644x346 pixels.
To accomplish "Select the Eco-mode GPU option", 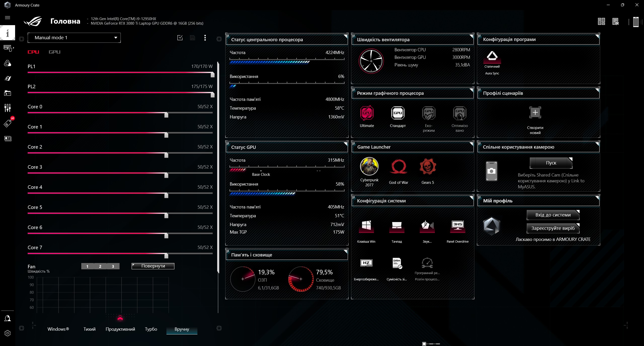I will coord(429,113).
